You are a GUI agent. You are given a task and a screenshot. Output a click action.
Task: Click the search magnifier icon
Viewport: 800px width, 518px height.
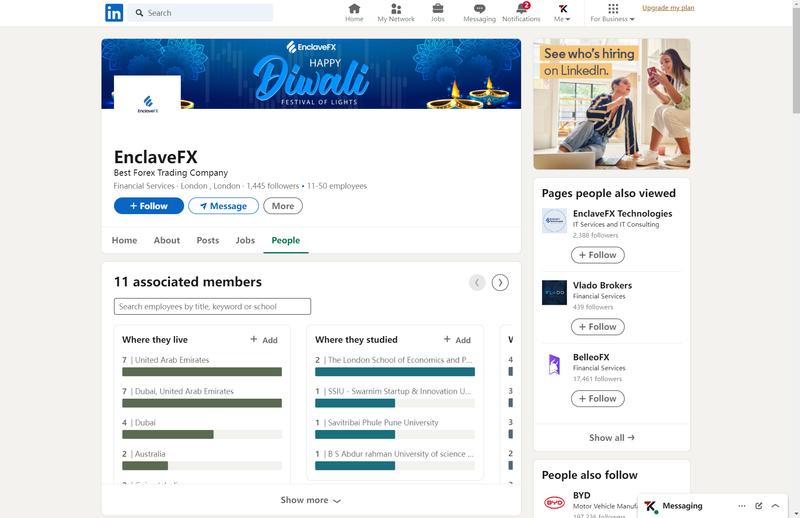[139, 13]
